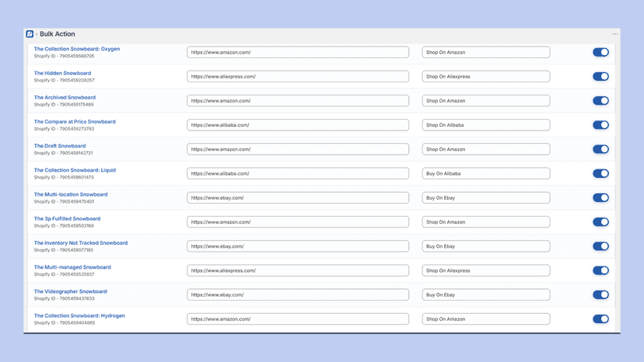
Task: Click aliexpress URL field for Multi-managed Snowboard
Action: (x=298, y=270)
